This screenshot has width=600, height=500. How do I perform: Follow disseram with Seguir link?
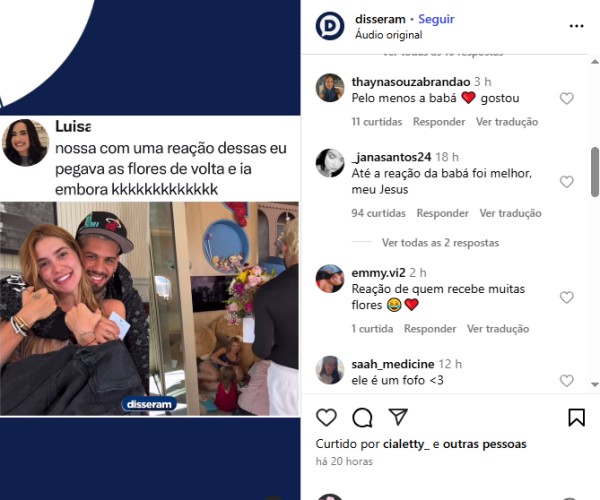(x=436, y=19)
